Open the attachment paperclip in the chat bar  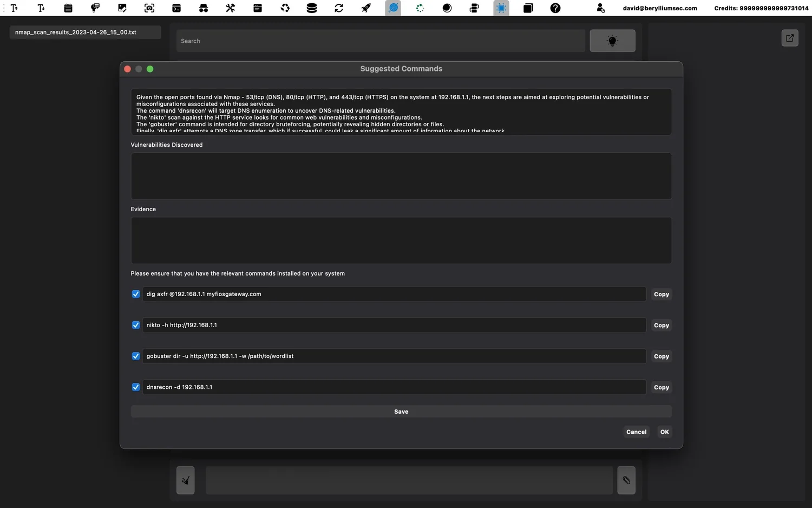(x=626, y=480)
